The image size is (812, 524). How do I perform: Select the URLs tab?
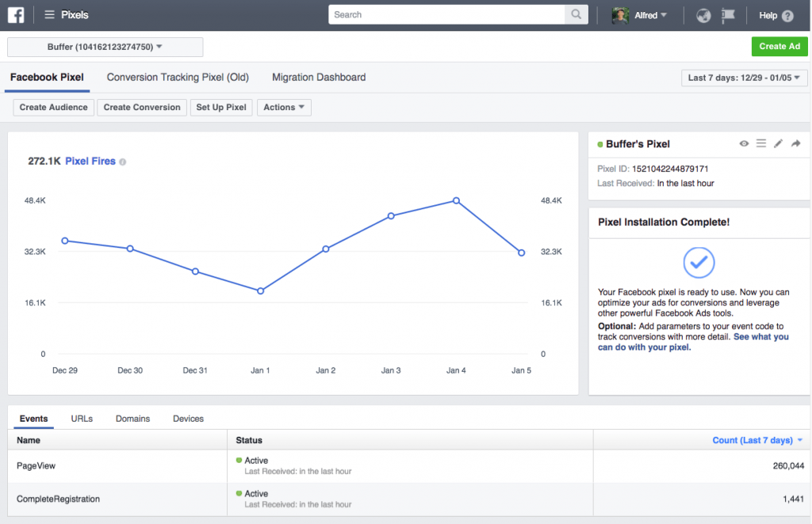[x=82, y=419]
